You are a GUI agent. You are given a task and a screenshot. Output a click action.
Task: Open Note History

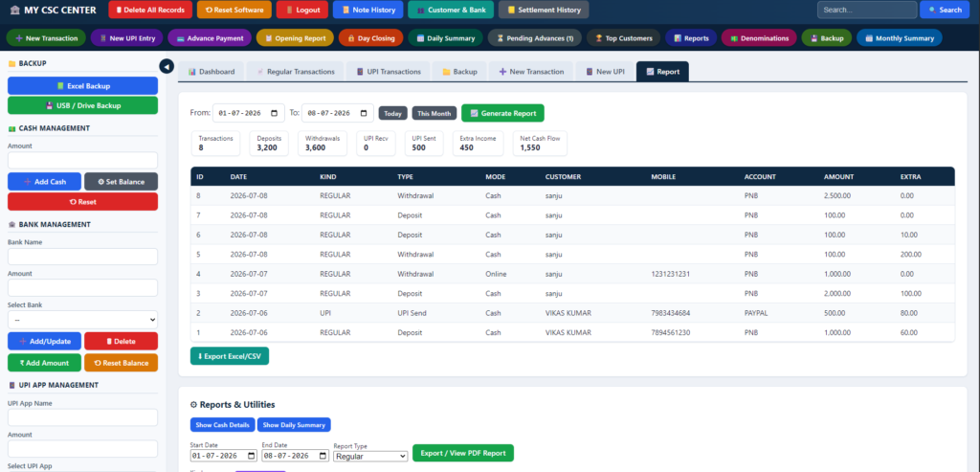[368, 10]
